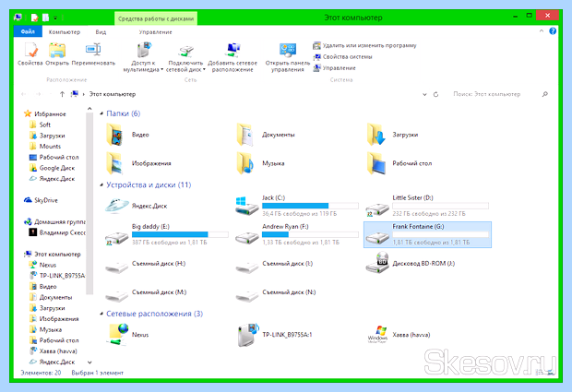Switch to the Manage (Управление) ribbon tab
Viewport: 572px width, 392px height.
(155, 32)
